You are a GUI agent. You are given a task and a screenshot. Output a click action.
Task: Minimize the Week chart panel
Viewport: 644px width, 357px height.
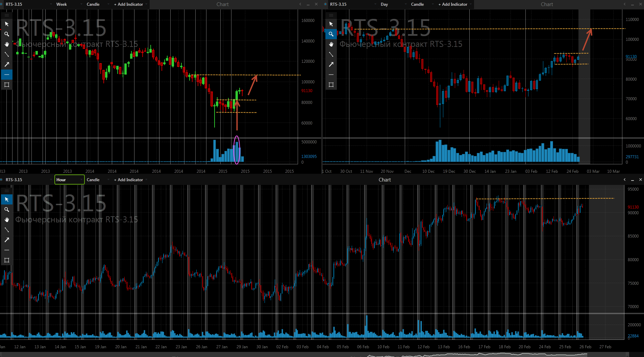coord(308,4)
